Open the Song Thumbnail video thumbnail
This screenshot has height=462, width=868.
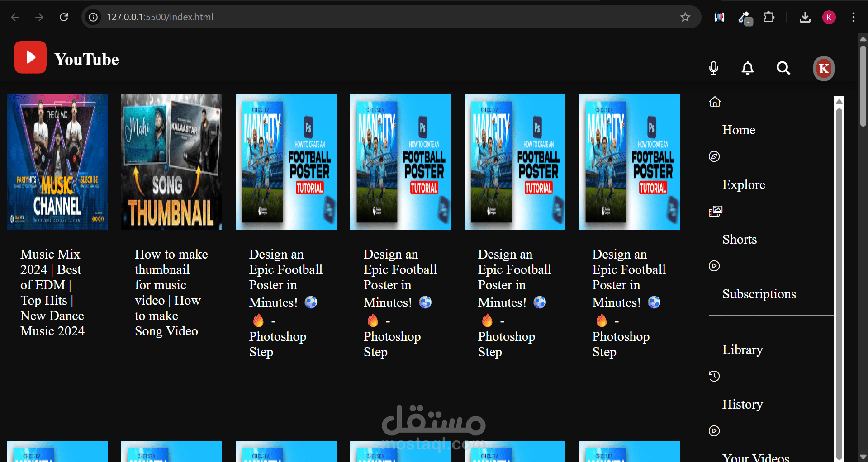tap(171, 162)
